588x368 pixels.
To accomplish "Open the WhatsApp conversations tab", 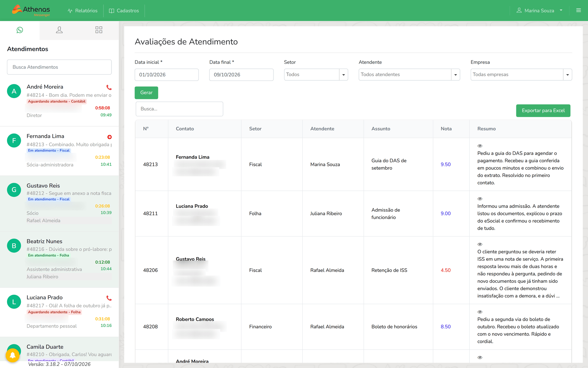I will [20, 30].
